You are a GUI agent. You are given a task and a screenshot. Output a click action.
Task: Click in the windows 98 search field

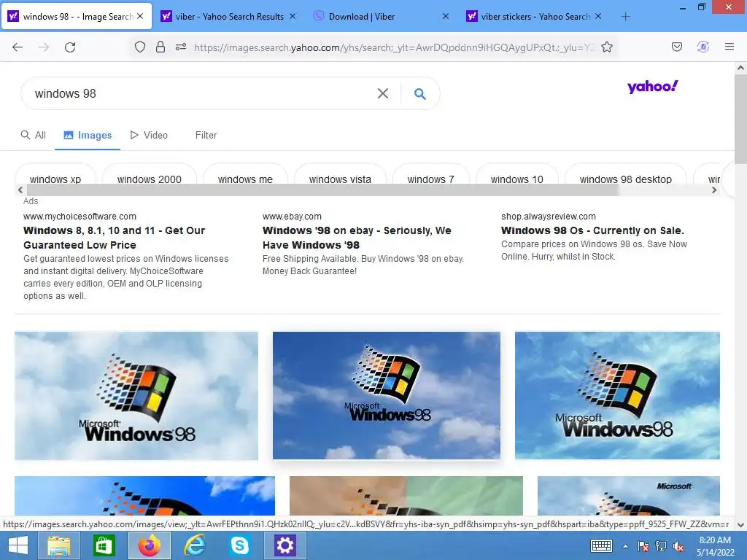200,93
